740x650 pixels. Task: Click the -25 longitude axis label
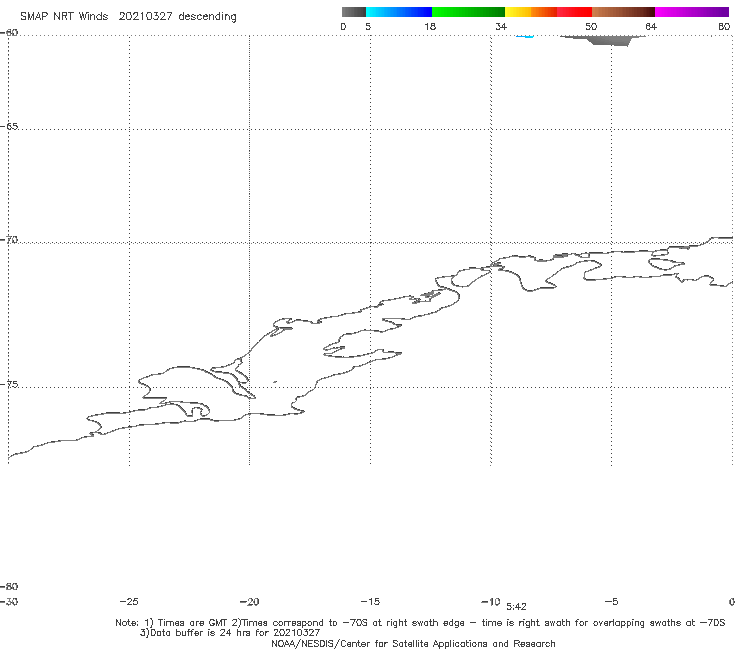tap(129, 601)
